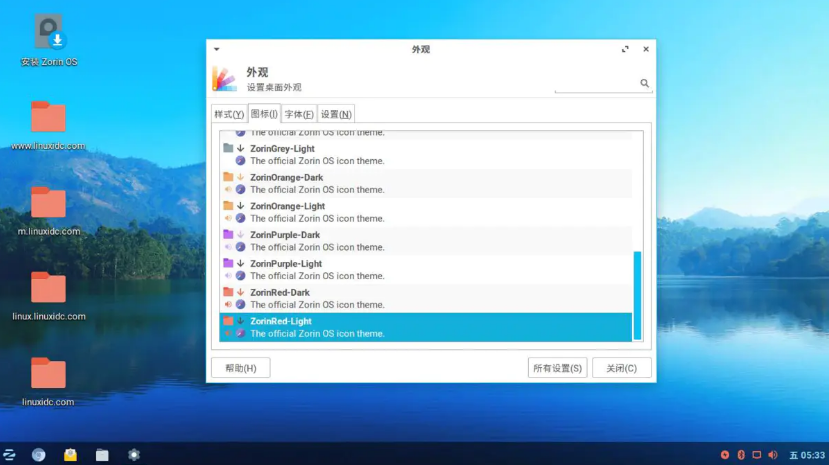829x465 pixels.
Task: Switch to the 设置(N) tab
Action: (x=336, y=114)
